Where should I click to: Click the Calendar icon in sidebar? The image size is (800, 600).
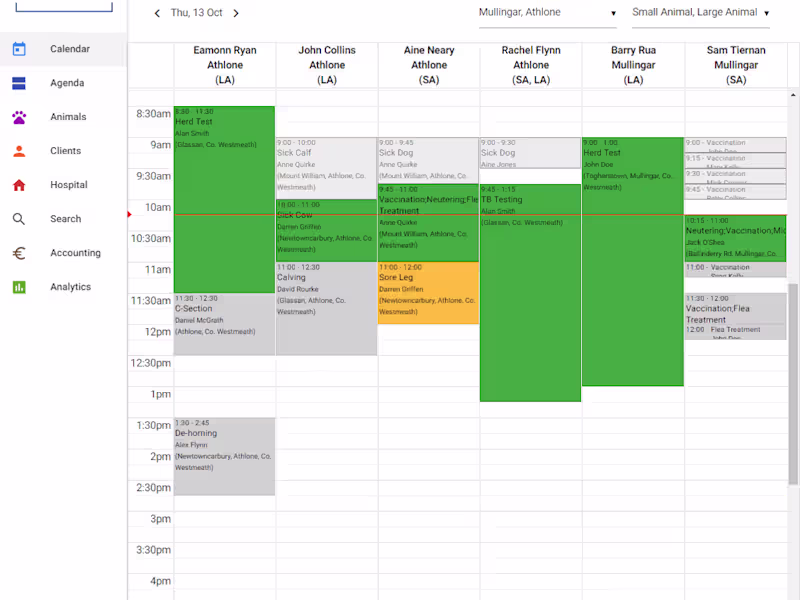pyautogui.click(x=19, y=49)
